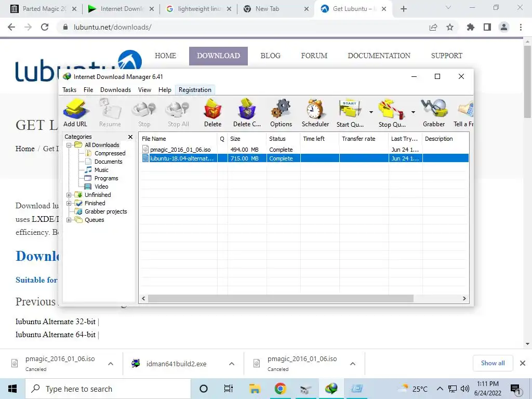Click the Stop toolbar icon
The width and height of the screenshot is (532, 399).
click(144, 113)
